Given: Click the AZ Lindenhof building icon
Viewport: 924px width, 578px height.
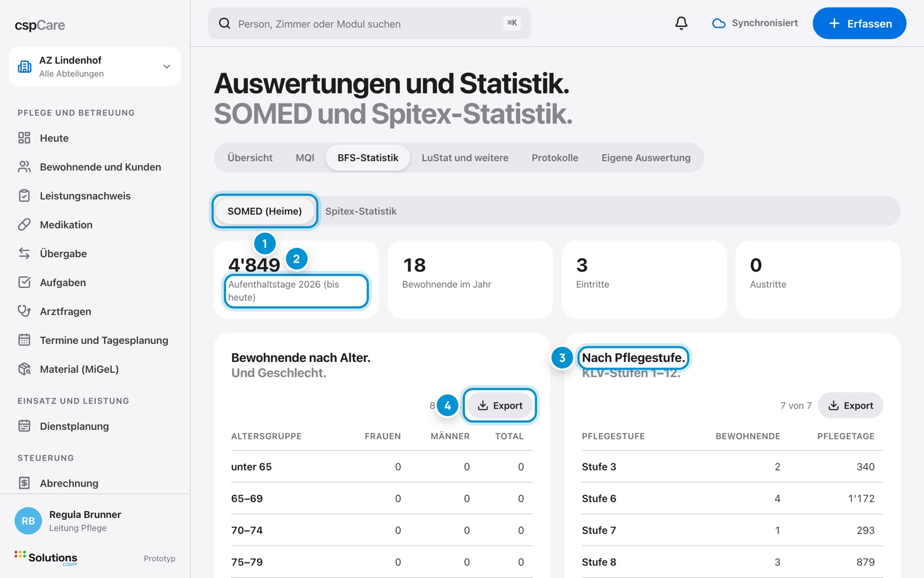Looking at the screenshot, I should 24,66.
